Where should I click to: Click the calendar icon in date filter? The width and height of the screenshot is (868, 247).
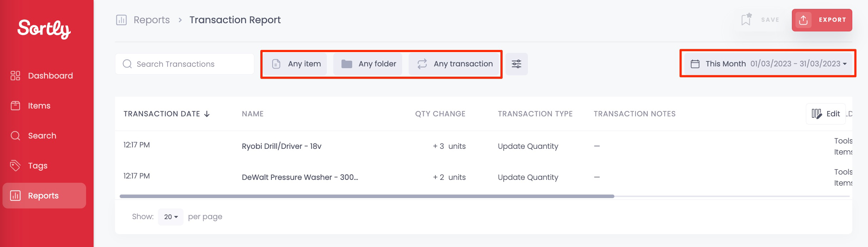(x=695, y=64)
